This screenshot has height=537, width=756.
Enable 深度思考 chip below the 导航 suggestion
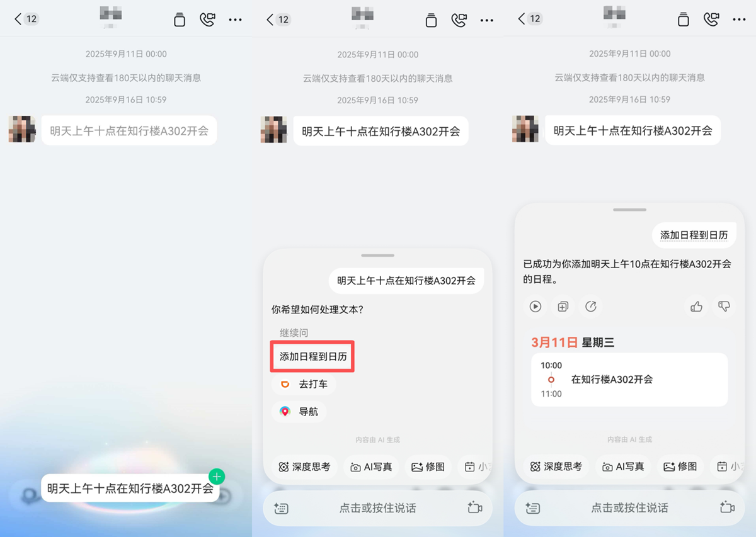pos(305,466)
